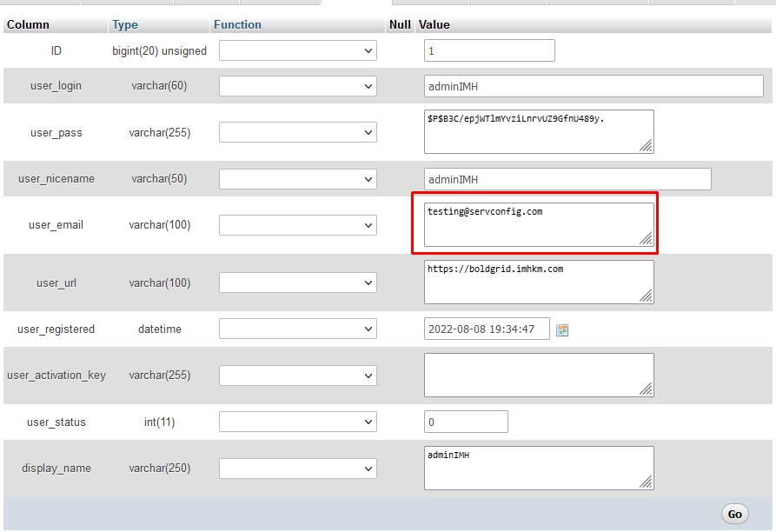Expand the Function dropdown for ID

click(297, 51)
